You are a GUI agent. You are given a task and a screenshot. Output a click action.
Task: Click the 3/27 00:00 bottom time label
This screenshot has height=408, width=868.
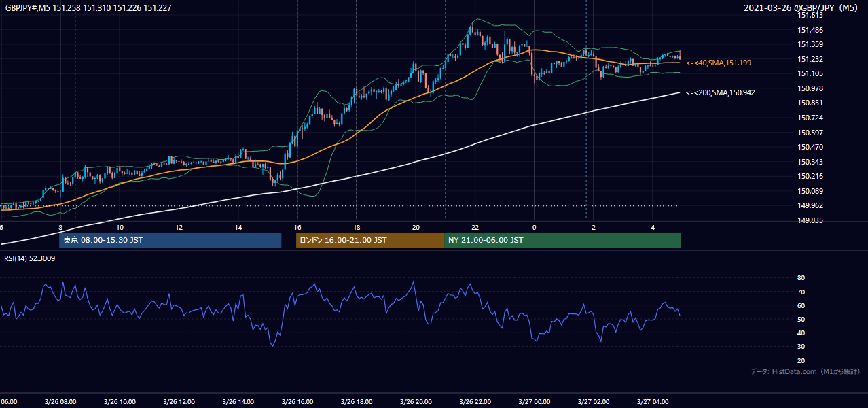tap(534, 402)
